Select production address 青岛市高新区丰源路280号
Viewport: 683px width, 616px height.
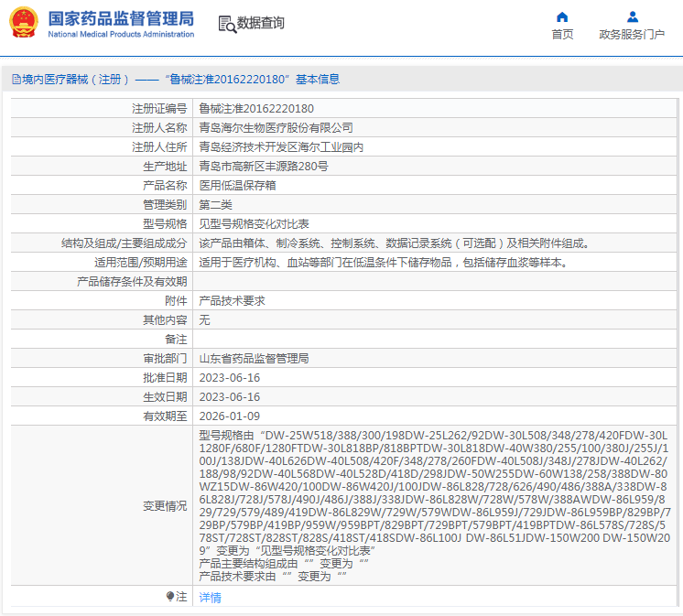pyautogui.click(x=264, y=167)
